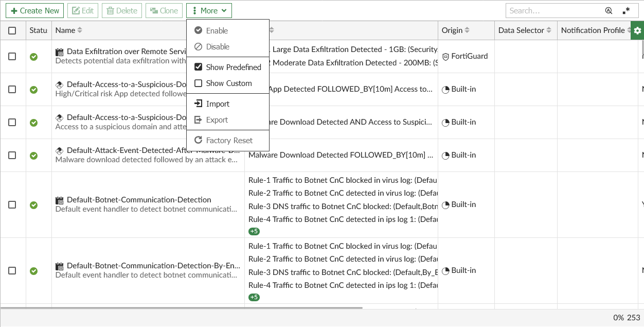Screen dimensions: 644x327
Task: Click the Data Selector sort arrows
Action: click(x=549, y=30)
